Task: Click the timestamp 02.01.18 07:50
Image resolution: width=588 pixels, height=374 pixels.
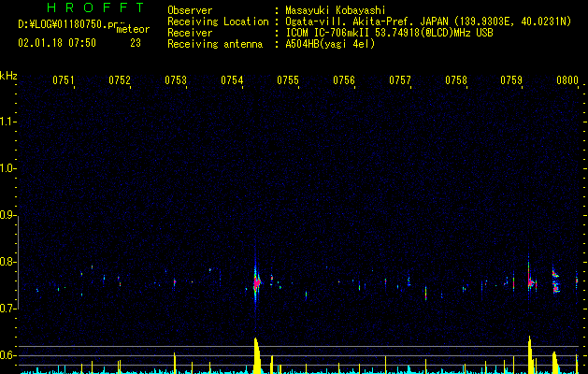Action: (x=57, y=43)
